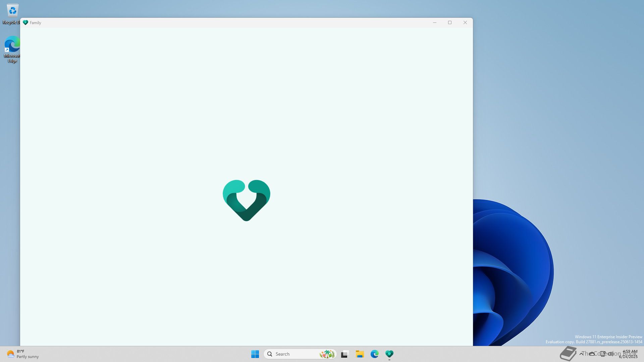Click the volume speaker tray icon
Image resolution: width=644 pixels, height=362 pixels.
[611, 354]
